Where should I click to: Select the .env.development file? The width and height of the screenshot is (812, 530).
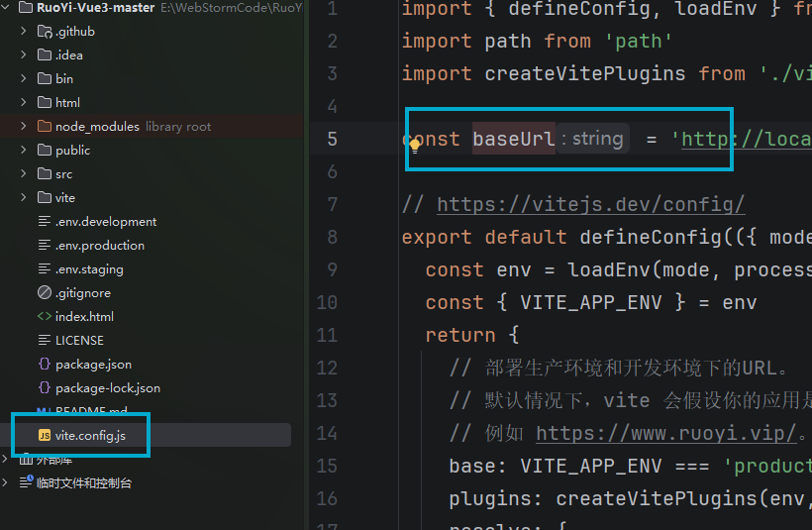tap(106, 222)
